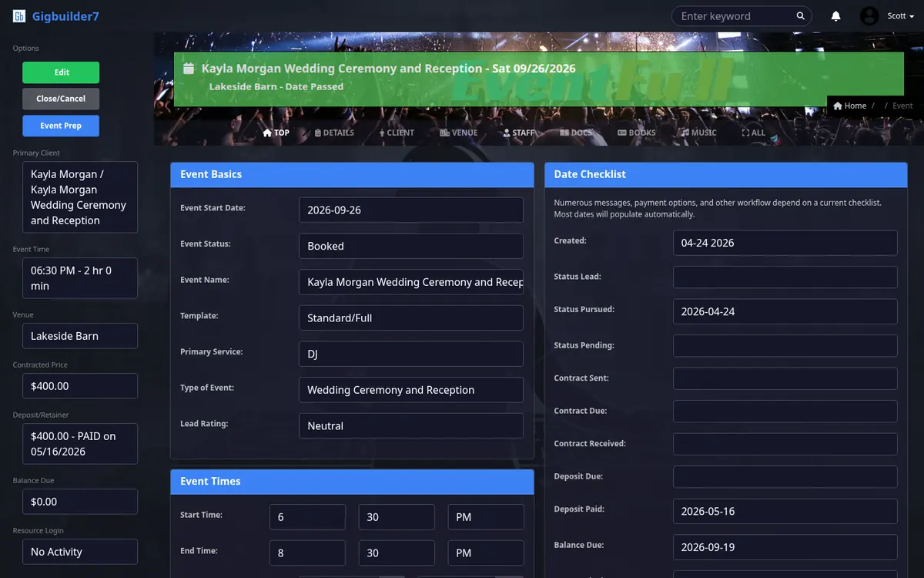Open the Lead Rating dropdown showing Neutral
Viewport: 924px width, 578px height.
click(410, 425)
